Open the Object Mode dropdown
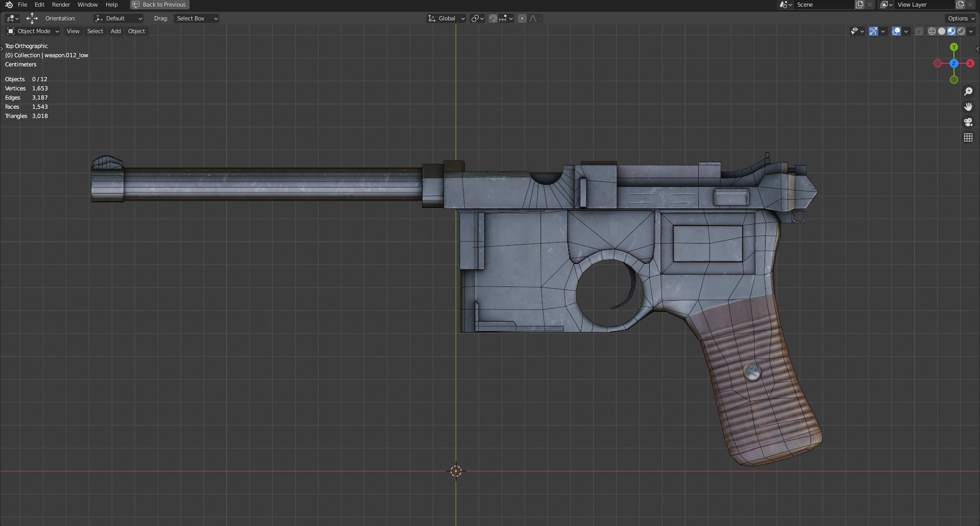The image size is (980, 526). click(x=33, y=31)
